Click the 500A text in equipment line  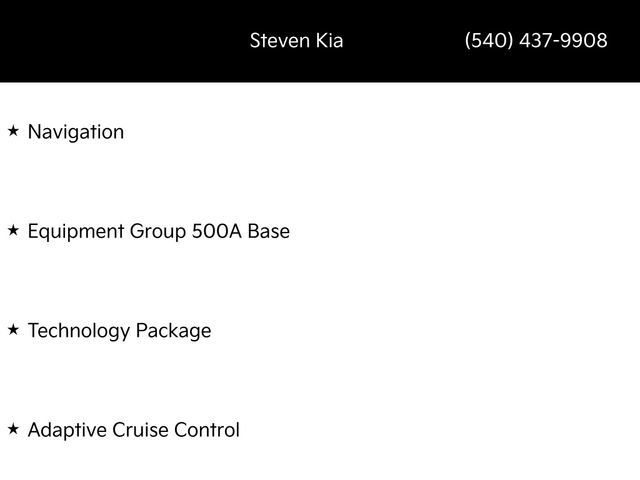[x=216, y=231]
